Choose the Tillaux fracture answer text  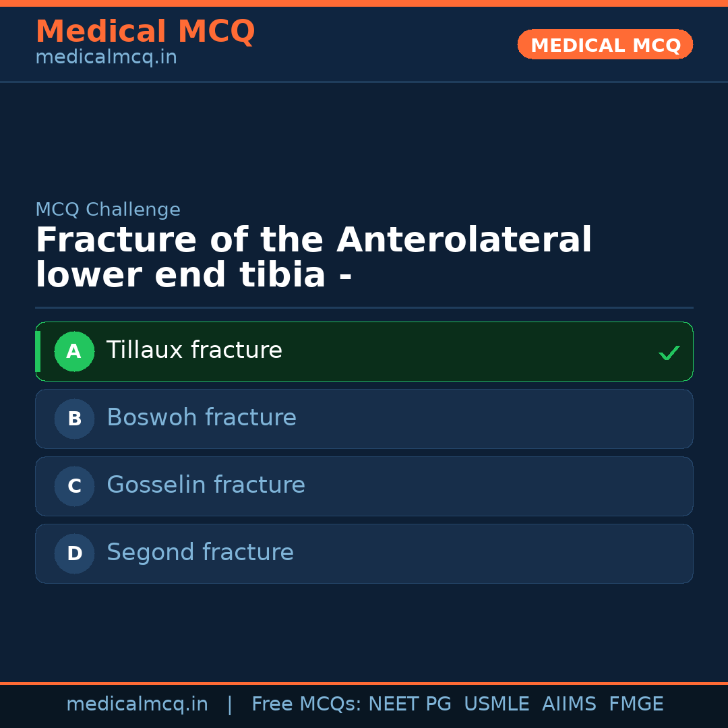194,351
